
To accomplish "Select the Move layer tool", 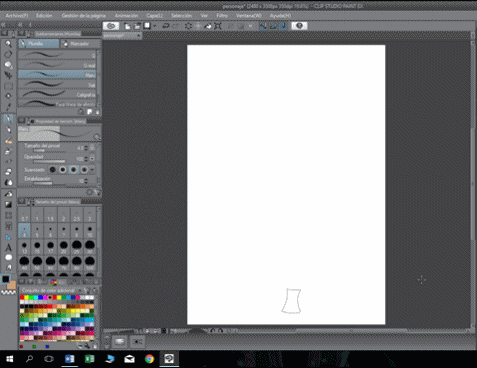I will click(8, 75).
